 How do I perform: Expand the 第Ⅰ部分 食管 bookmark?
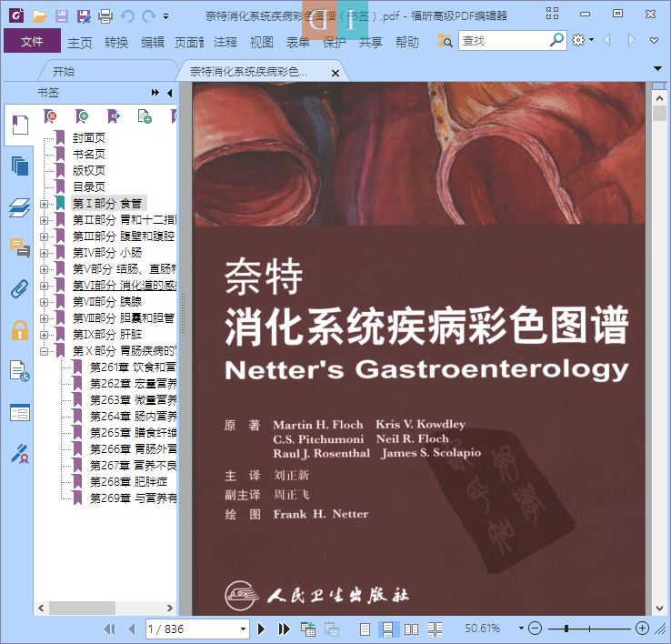(x=44, y=204)
